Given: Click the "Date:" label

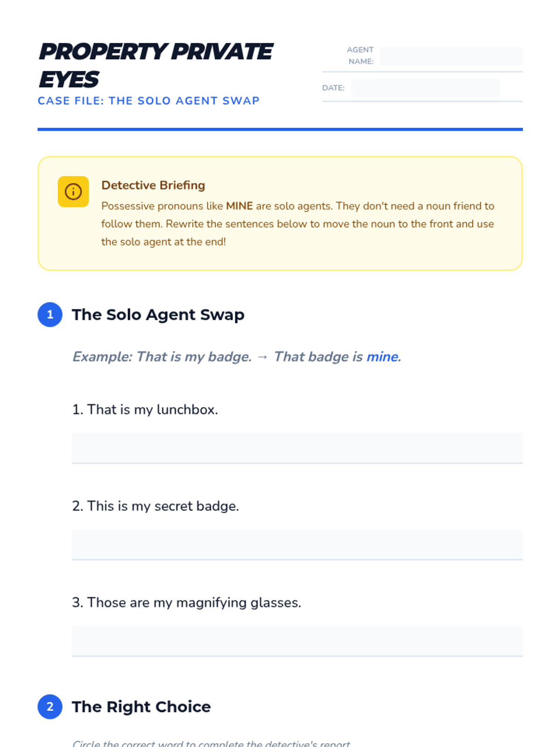Looking at the screenshot, I should [x=333, y=88].
